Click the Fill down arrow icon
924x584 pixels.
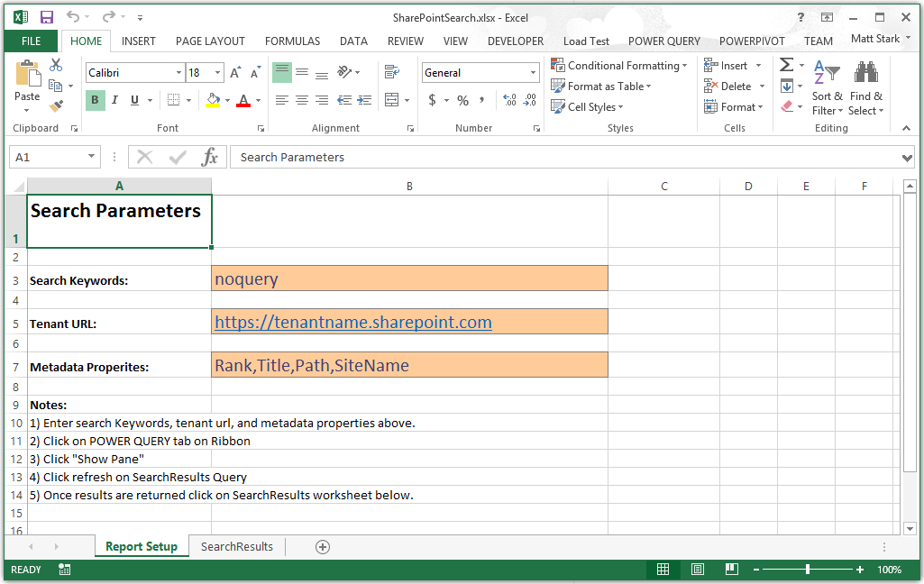[x=787, y=86]
